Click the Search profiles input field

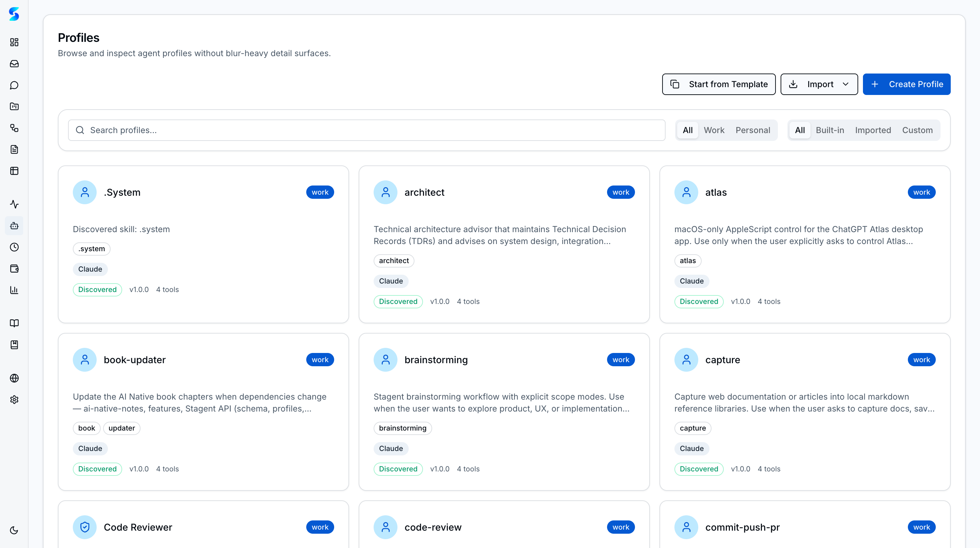[x=366, y=130]
